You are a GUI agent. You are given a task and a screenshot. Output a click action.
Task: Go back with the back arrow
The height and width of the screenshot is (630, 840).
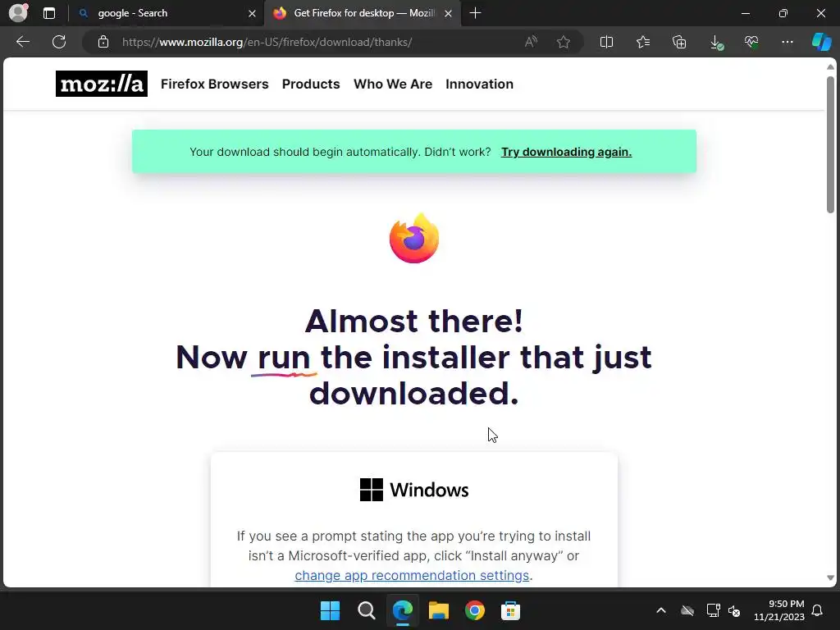pos(22,42)
